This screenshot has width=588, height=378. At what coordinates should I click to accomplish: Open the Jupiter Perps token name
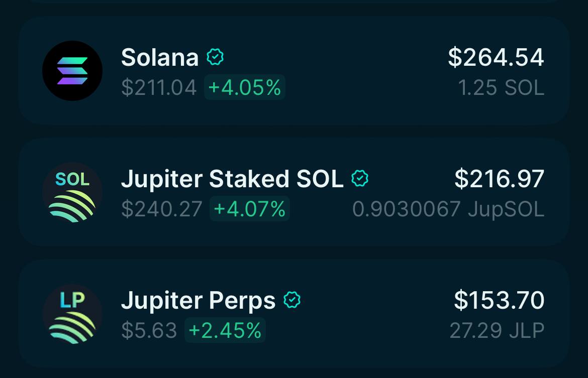point(198,301)
